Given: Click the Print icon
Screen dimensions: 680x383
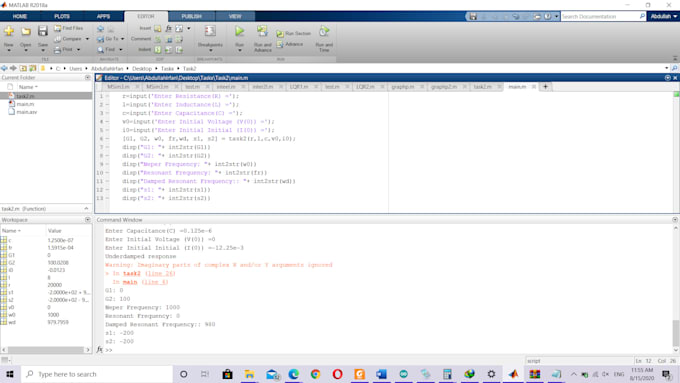Looking at the screenshot, I should pos(58,49).
